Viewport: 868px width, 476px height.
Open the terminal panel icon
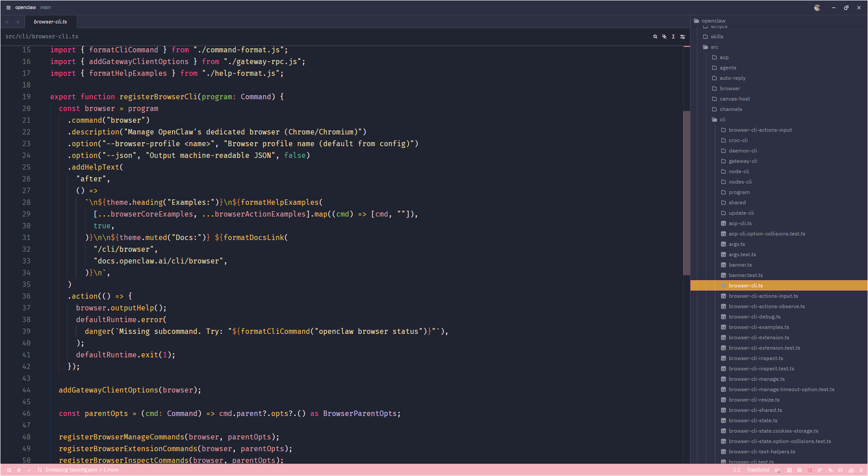click(789, 470)
